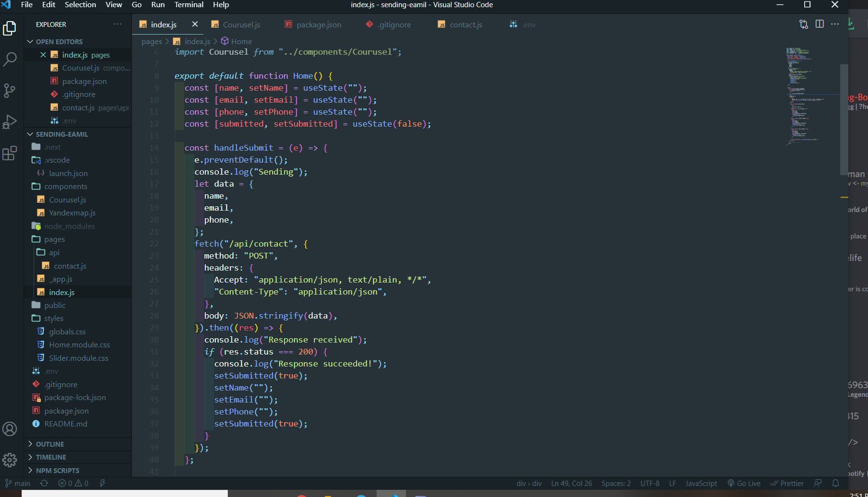Expand the .next folder
Viewport: 868px width, 497px height.
[78, 147]
